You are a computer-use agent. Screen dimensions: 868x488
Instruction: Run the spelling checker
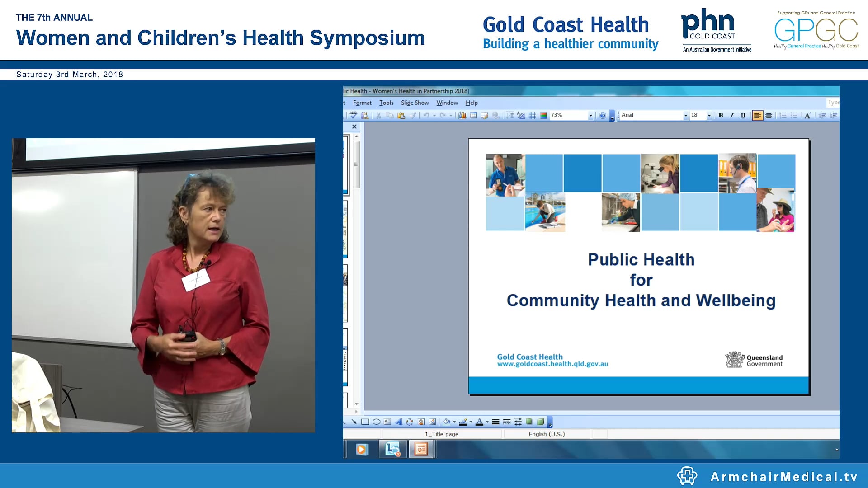(353, 116)
